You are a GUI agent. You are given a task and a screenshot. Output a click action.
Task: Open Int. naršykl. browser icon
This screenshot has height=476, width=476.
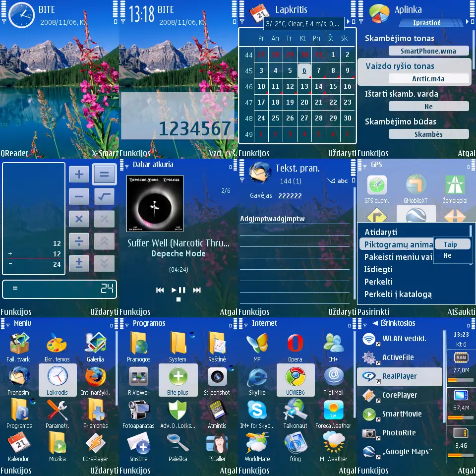(95, 380)
